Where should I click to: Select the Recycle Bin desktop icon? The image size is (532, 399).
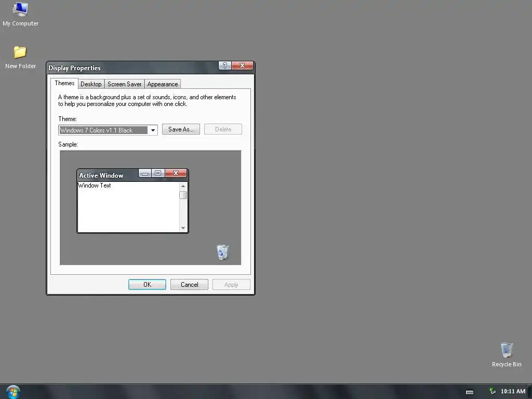[x=507, y=354]
